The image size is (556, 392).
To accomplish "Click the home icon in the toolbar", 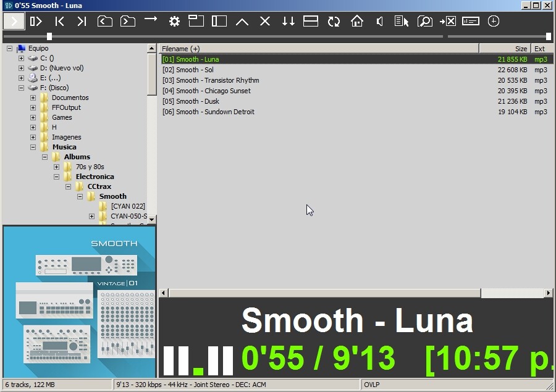I will pos(356,21).
